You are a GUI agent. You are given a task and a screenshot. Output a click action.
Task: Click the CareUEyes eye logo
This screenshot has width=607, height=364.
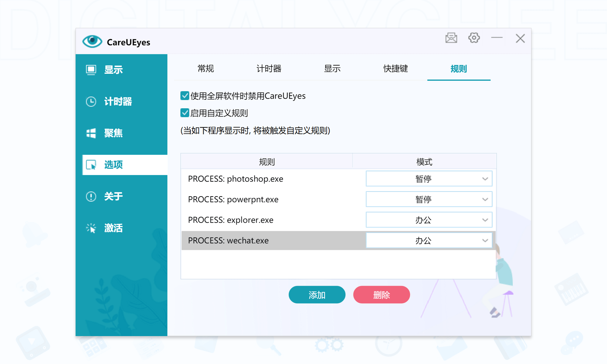coord(92,42)
